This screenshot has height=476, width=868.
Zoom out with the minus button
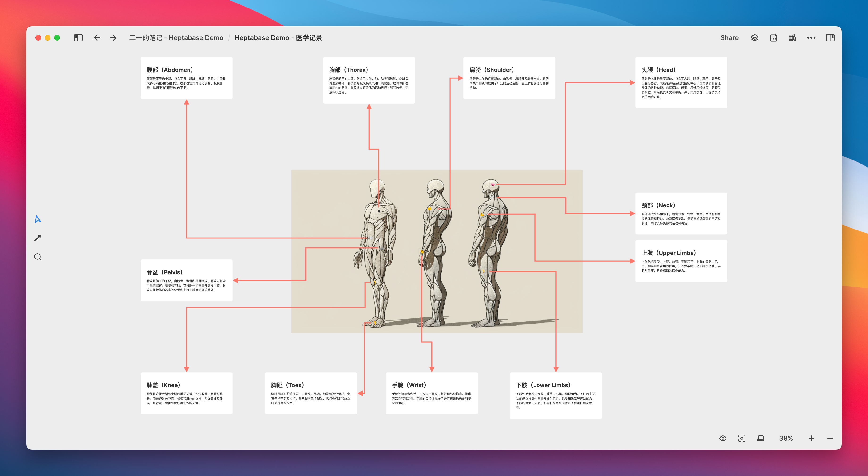pyautogui.click(x=830, y=438)
